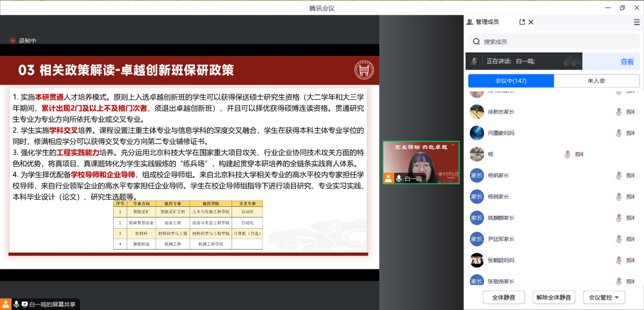644x310 pixels.
Task: Pop out the member management panel
Action: (522, 22)
